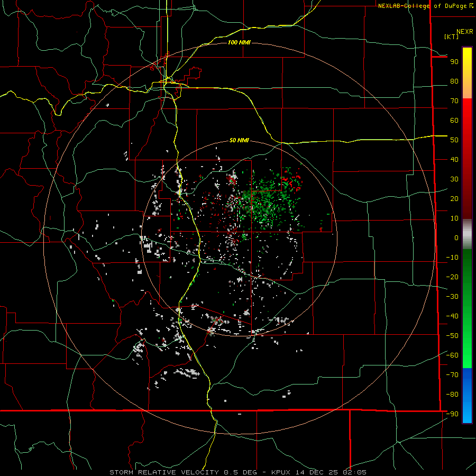Select the 90 value on velocity scale
The image size is (476, 476).
(454, 62)
